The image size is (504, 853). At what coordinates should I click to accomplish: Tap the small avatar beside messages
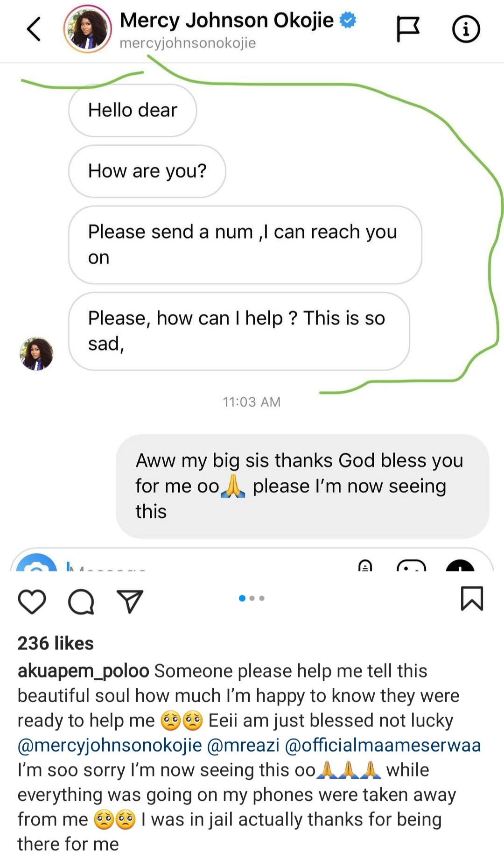pyautogui.click(x=36, y=353)
